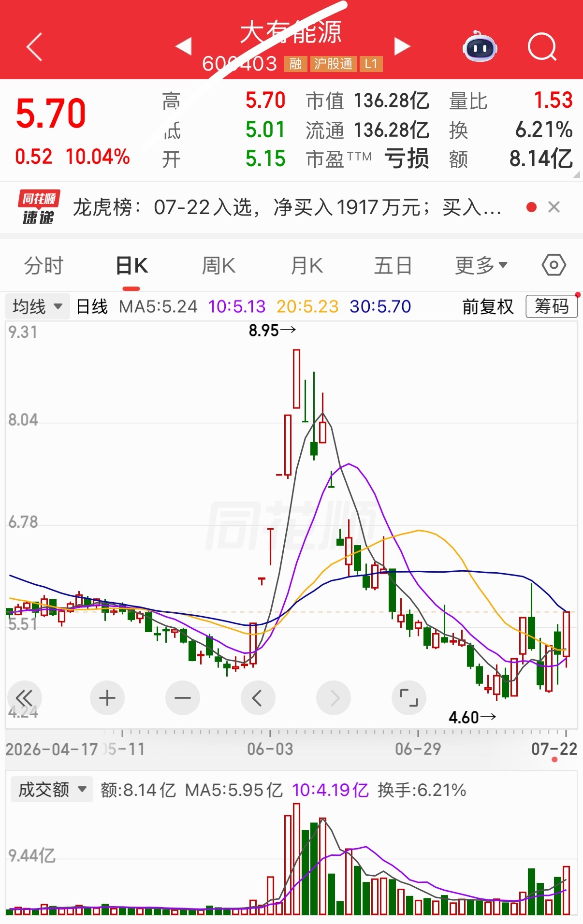Viewport: 583px width, 924px height.
Task: Zoom out chart with minus button
Action: (x=182, y=698)
